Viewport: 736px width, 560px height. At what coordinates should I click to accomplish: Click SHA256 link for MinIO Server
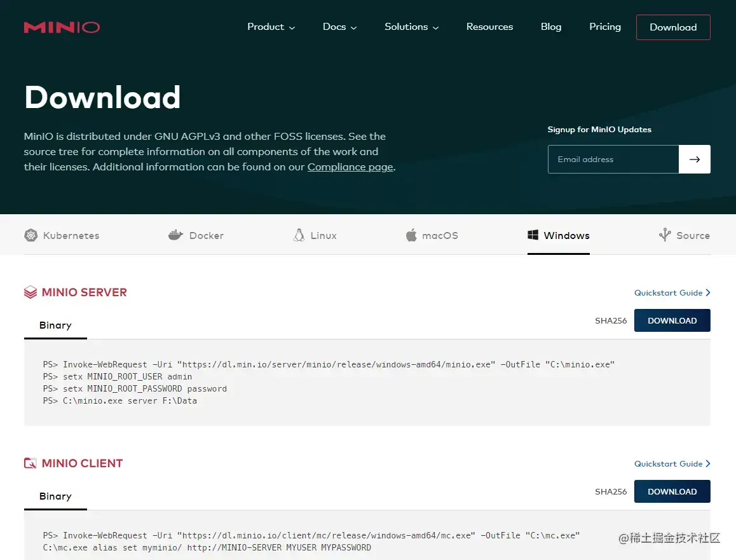(611, 320)
